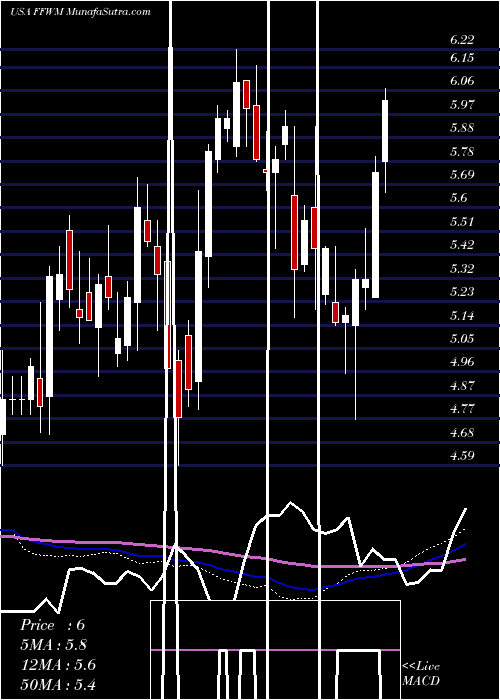Click the 5.88 price axis label
The image size is (500, 700).
[461, 128]
